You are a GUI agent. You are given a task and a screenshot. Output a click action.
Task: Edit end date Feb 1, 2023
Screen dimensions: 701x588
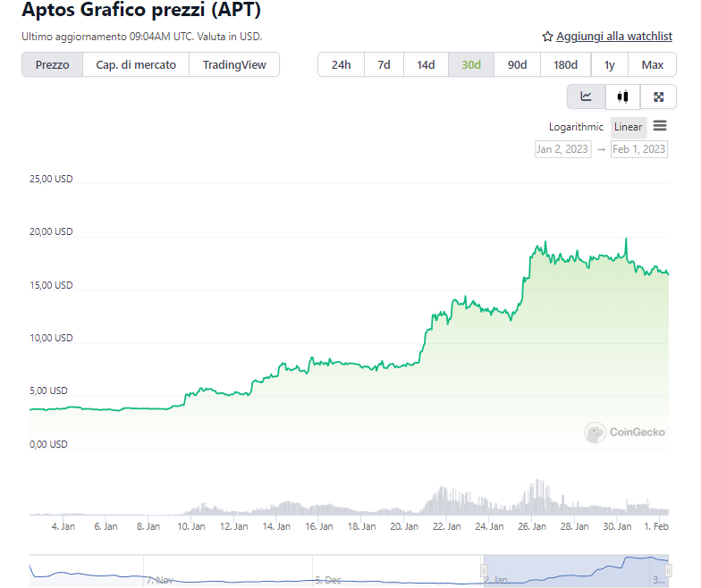[x=638, y=149]
